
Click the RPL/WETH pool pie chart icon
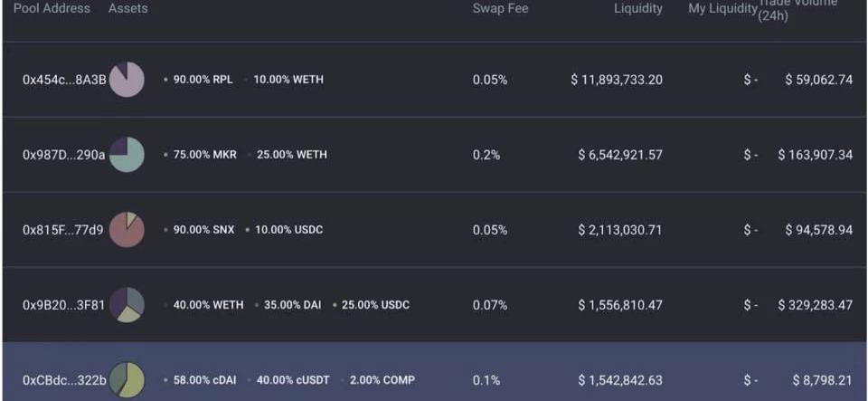pyautogui.click(x=127, y=80)
